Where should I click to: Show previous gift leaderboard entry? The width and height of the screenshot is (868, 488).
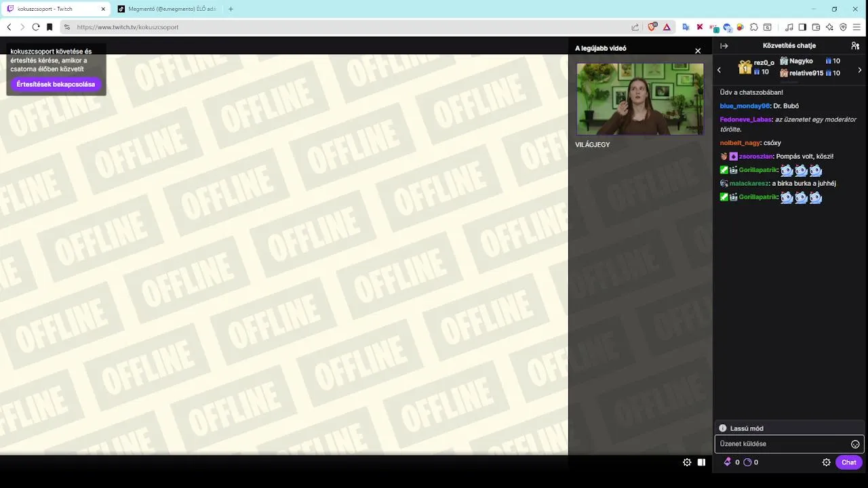[x=719, y=70]
